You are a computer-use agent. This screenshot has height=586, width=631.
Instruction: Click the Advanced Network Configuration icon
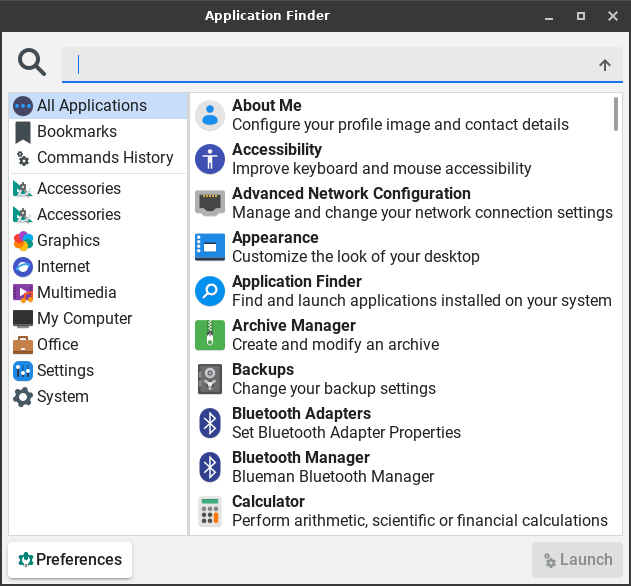point(210,203)
